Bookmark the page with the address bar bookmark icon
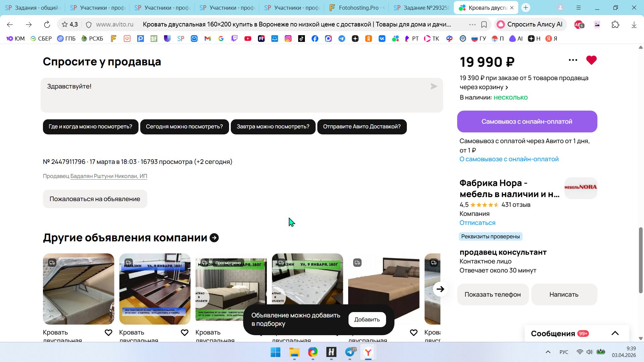644x362 pixels. (x=484, y=24)
